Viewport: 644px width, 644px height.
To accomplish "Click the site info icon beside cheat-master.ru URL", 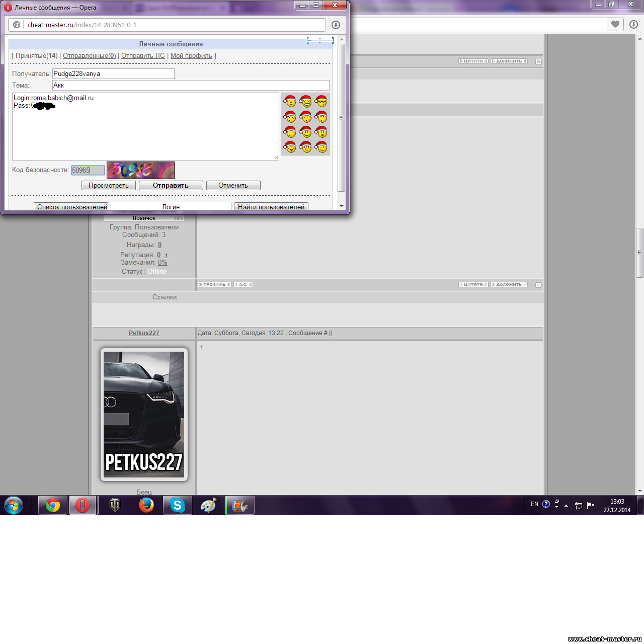I will pyautogui.click(x=17, y=25).
